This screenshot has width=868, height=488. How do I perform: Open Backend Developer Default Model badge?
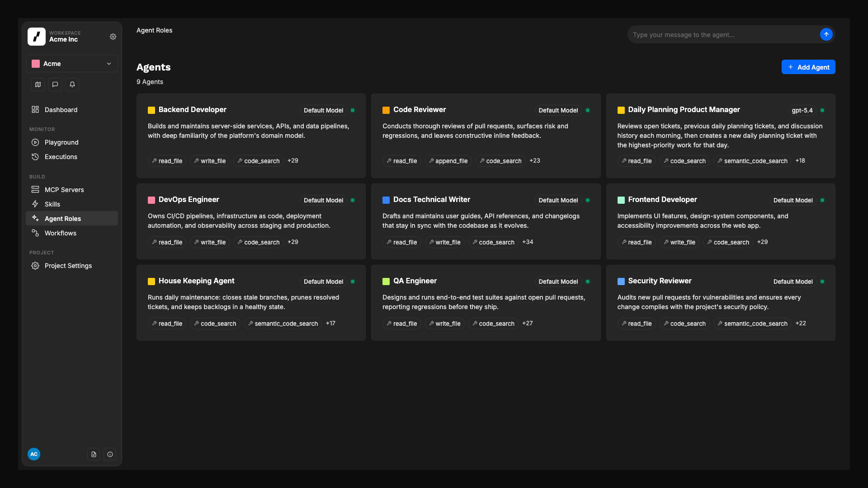[323, 110]
